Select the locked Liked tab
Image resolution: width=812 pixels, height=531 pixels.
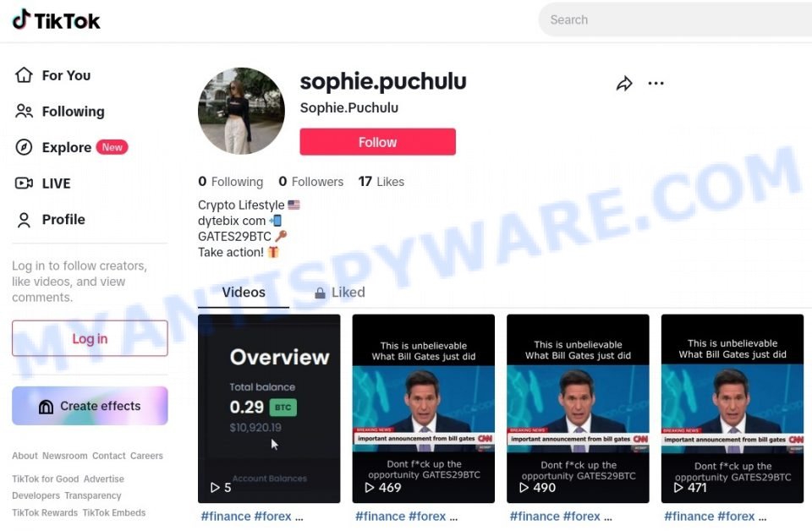pyautogui.click(x=340, y=293)
